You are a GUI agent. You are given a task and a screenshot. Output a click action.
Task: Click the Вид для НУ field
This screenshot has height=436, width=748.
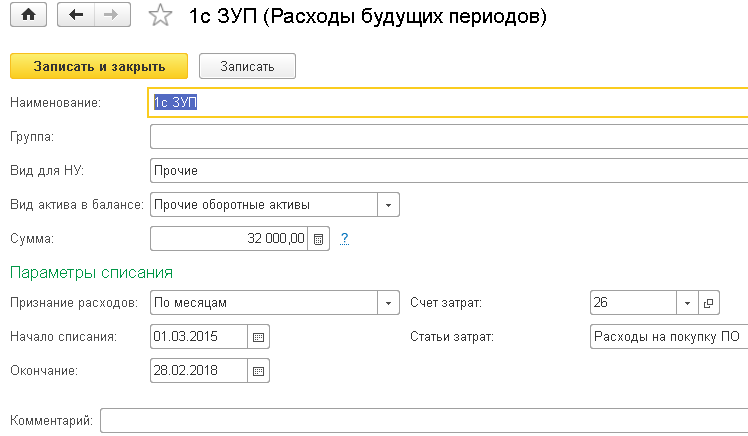(x=449, y=171)
